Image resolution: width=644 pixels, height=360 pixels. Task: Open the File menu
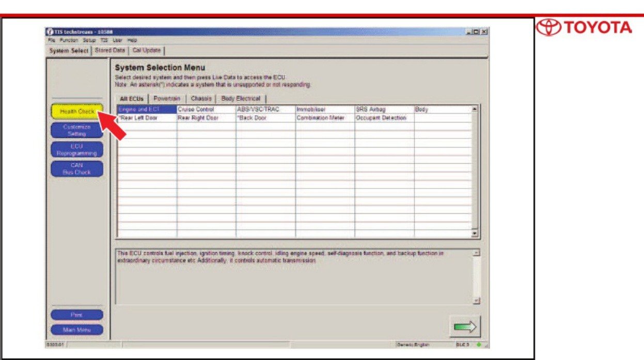[x=51, y=40]
